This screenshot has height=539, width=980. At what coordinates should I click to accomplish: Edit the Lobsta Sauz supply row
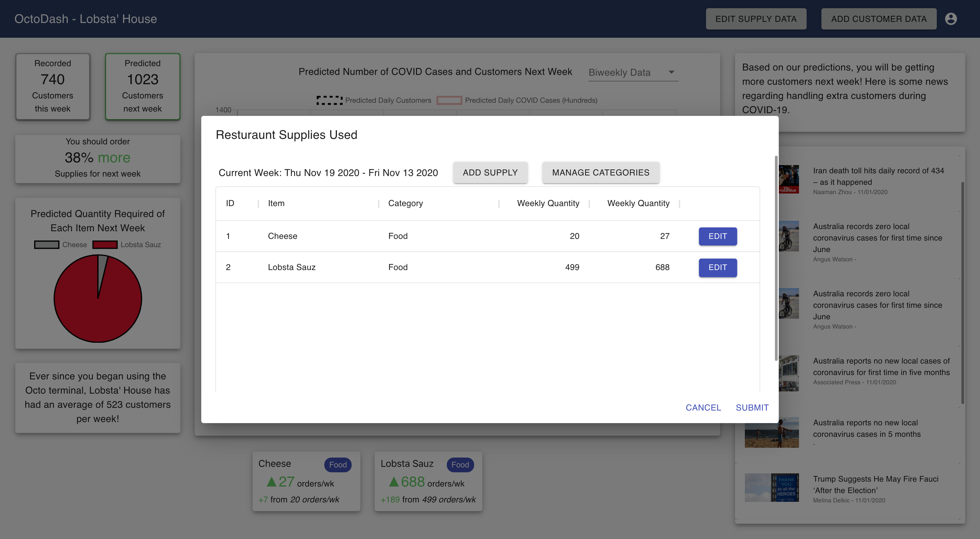click(717, 267)
